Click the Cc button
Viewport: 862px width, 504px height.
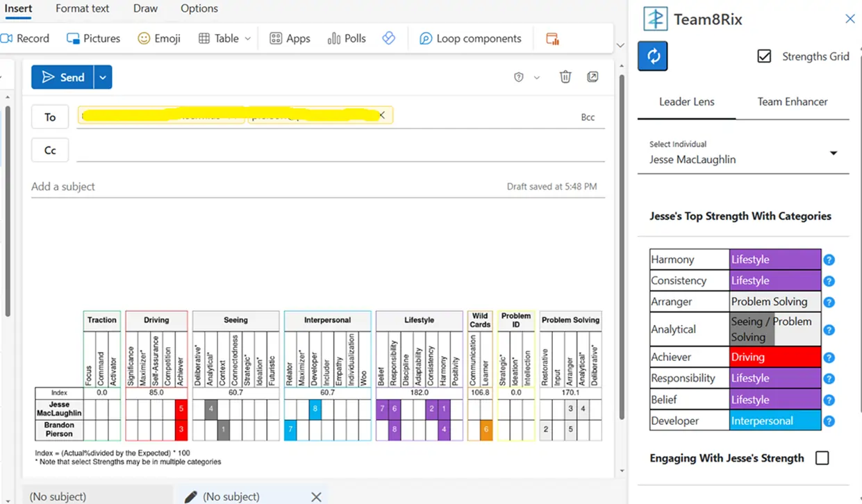pyautogui.click(x=50, y=150)
